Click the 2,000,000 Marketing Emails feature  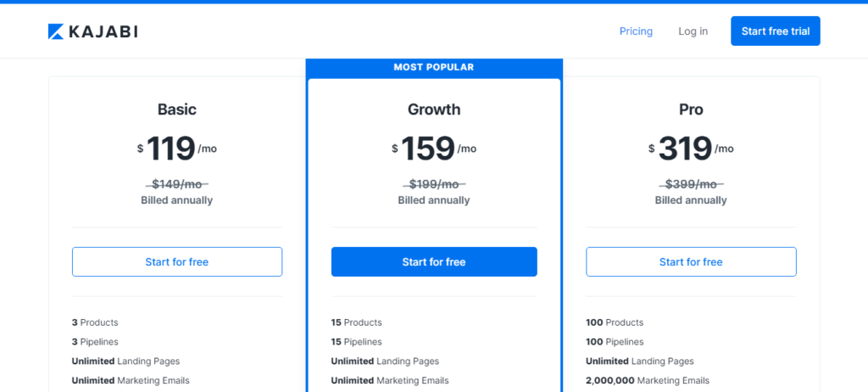pos(647,380)
